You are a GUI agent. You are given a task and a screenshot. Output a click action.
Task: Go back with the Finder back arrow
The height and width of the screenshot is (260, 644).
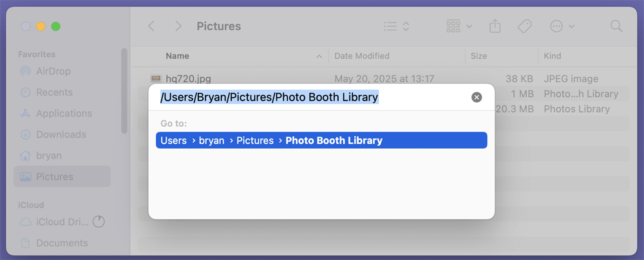[x=151, y=26]
